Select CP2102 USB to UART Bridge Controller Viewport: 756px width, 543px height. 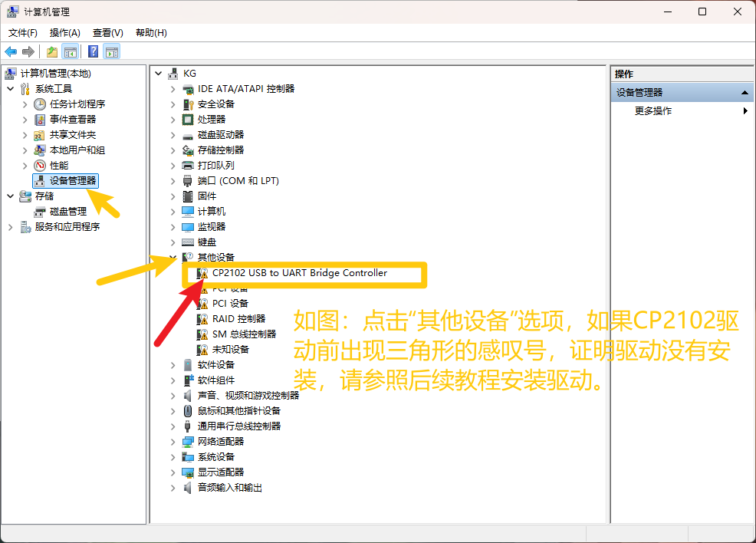pos(300,273)
